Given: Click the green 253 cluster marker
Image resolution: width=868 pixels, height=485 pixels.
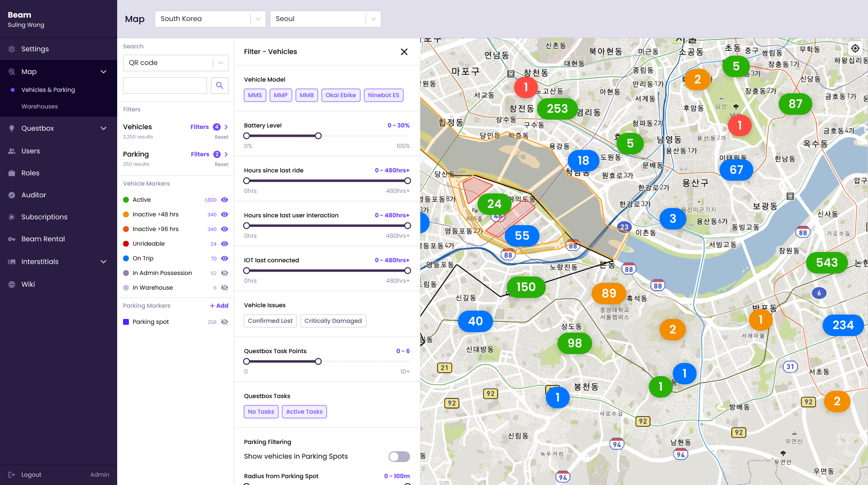Looking at the screenshot, I should point(558,108).
